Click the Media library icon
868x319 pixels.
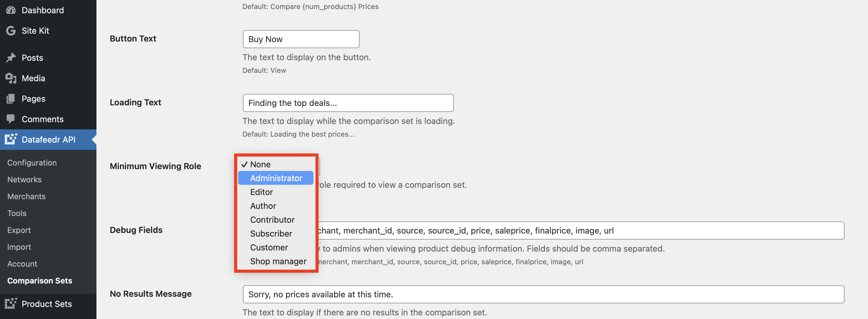click(11, 79)
